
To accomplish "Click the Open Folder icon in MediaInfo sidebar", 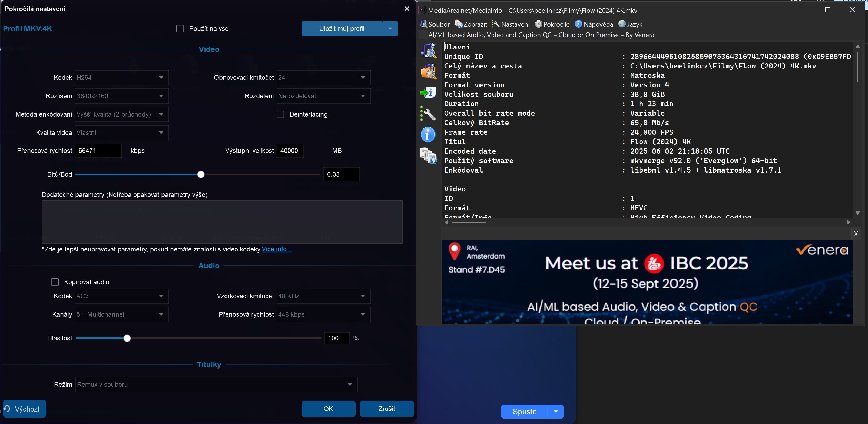I will [x=428, y=71].
